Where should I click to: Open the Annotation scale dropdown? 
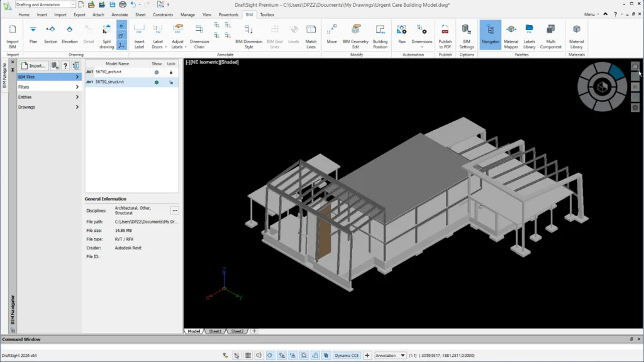tap(402, 356)
